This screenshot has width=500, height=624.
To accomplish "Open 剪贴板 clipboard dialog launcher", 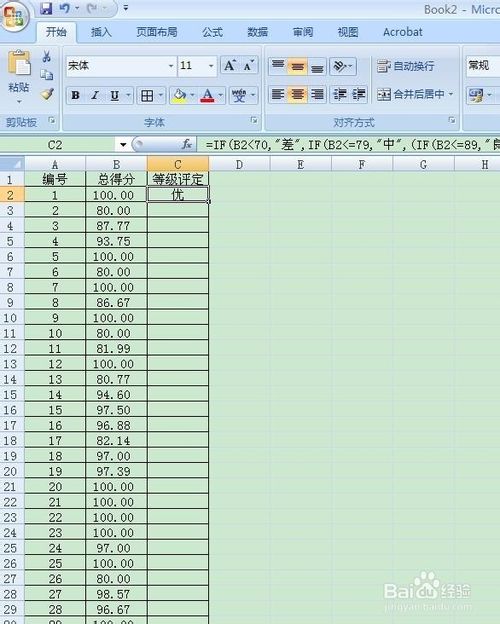I will [52, 121].
